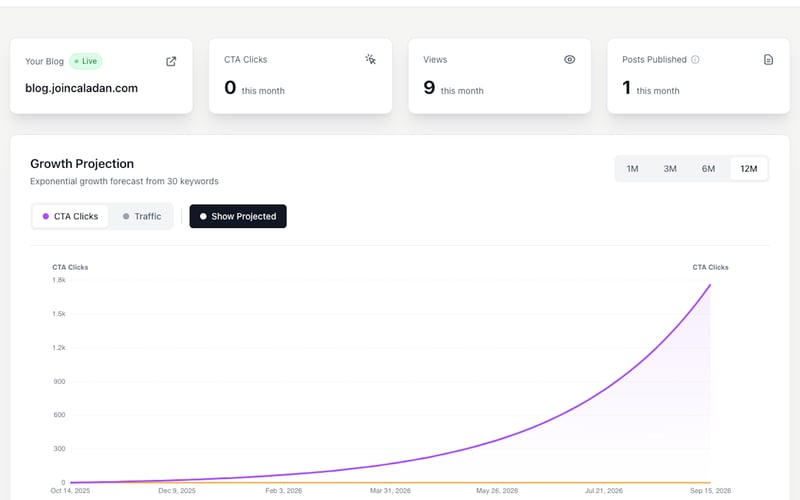Click the CTA Clicks stat card
This screenshot has width=800, height=500.
[x=300, y=76]
